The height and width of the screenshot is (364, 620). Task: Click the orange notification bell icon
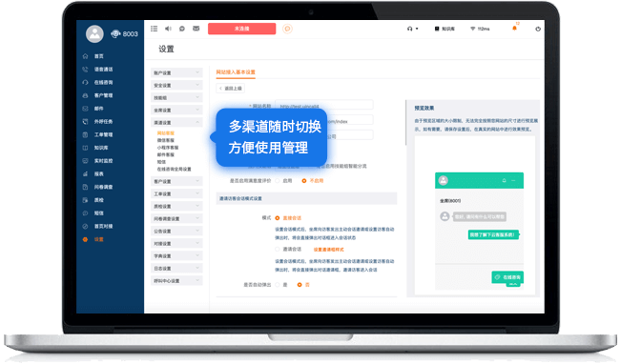click(x=514, y=28)
